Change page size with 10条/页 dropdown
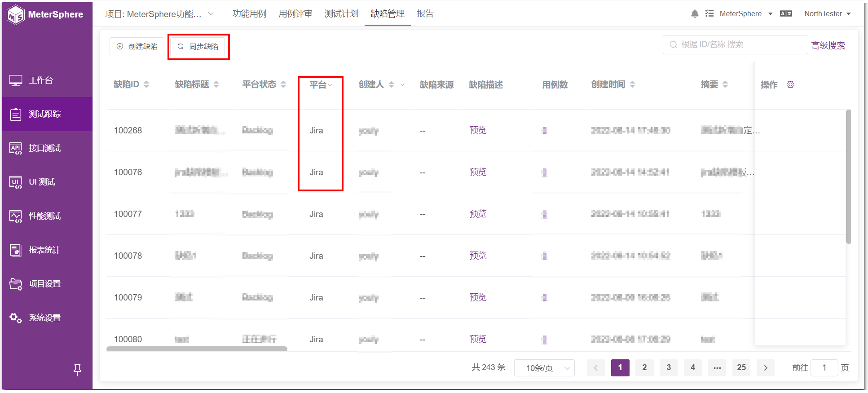Viewport: 868px width, 393px height. point(544,368)
